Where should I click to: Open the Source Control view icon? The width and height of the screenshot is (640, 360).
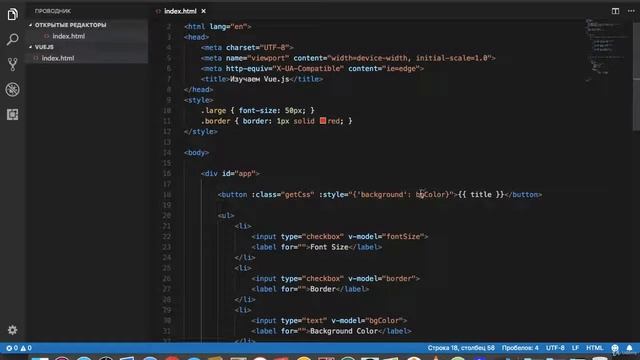(12, 64)
